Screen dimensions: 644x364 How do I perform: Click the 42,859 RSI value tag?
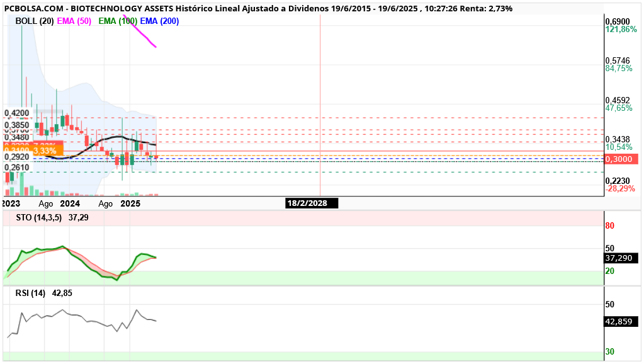pos(621,322)
